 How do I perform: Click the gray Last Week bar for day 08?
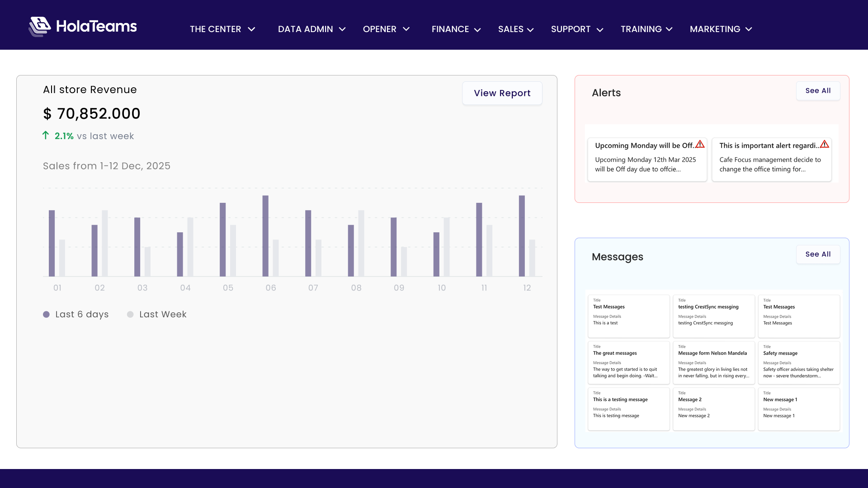click(361, 243)
